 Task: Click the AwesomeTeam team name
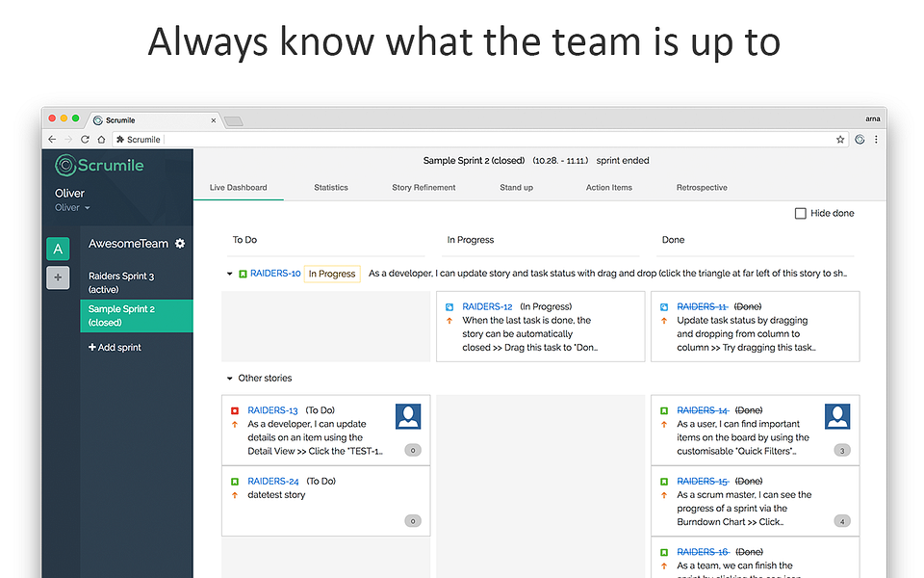click(128, 244)
